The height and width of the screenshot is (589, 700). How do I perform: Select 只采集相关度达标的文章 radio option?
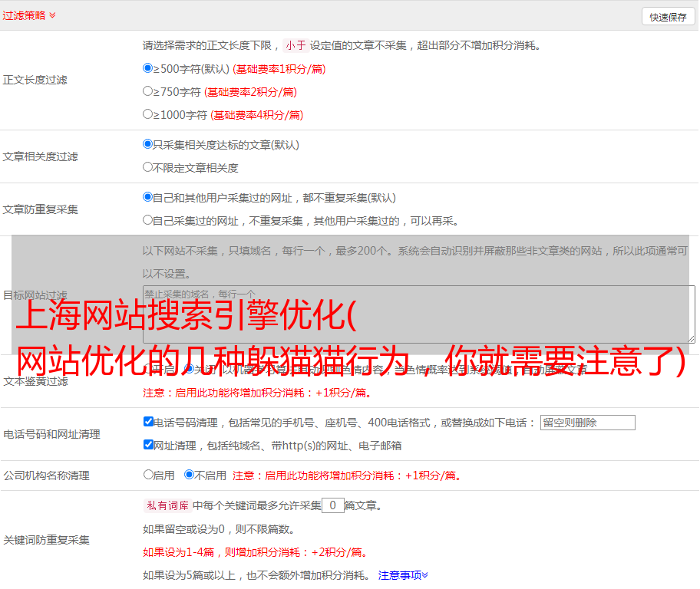148,144
